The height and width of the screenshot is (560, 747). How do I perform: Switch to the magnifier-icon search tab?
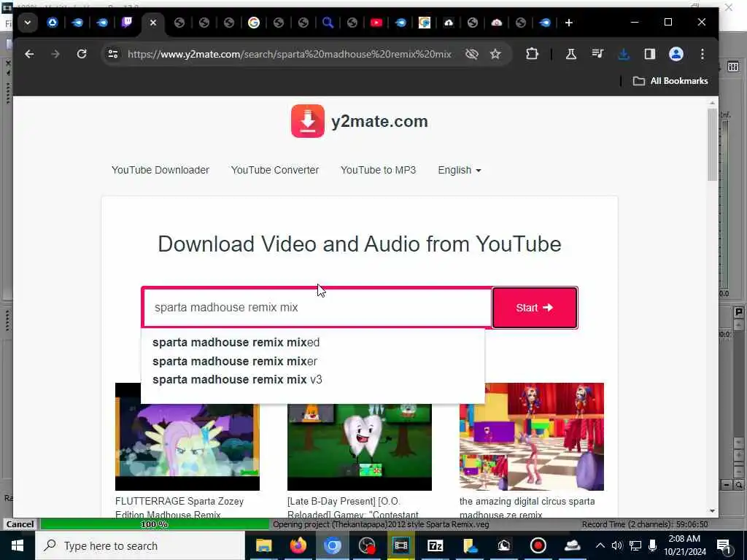(328, 23)
